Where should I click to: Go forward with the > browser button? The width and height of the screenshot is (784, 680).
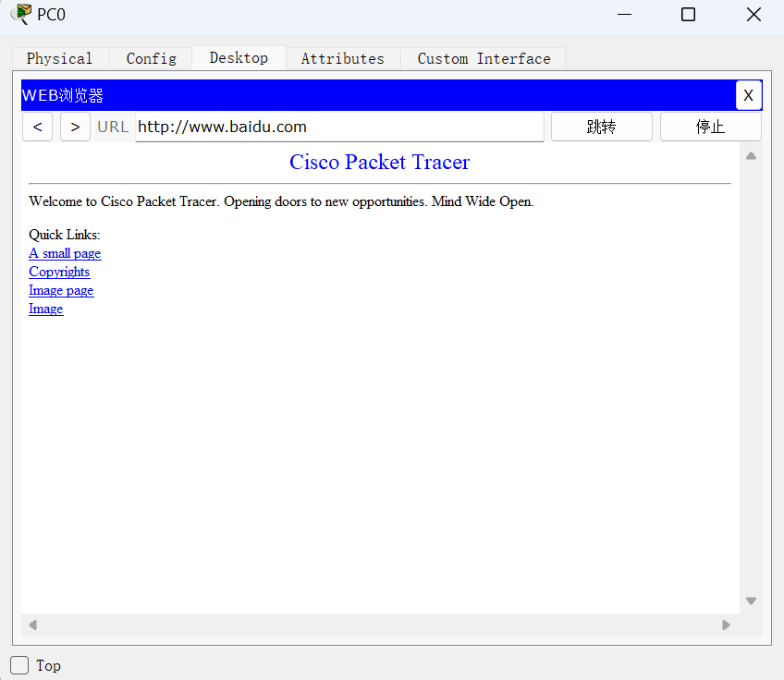(x=75, y=127)
